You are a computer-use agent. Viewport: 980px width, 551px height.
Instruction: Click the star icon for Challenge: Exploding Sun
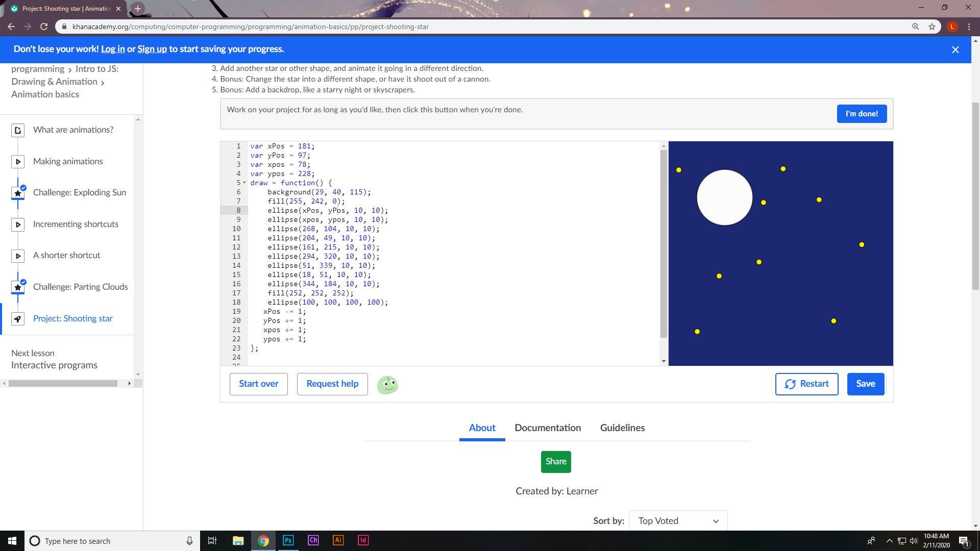pyautogui.click(x=18, y=193)
